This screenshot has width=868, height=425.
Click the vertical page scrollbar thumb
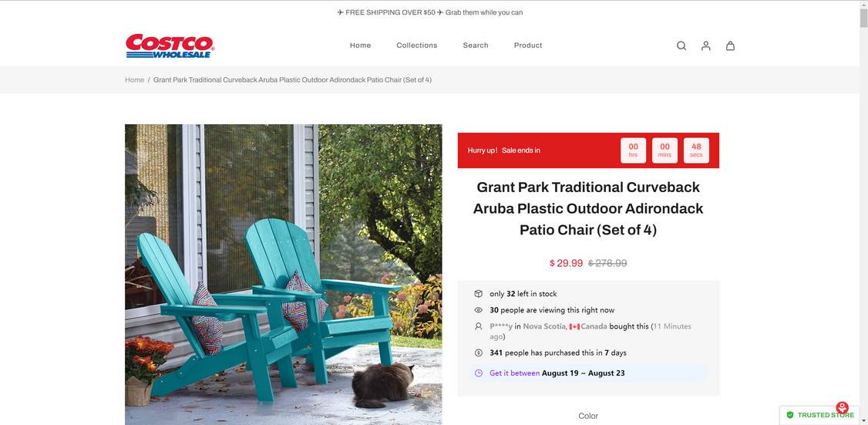pyautogui.click(x=863, y=15)
